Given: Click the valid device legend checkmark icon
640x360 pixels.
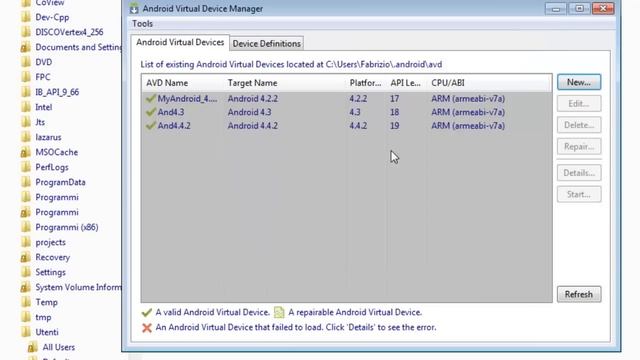Looking at the screenshot, I should click(x=147, y=313).
